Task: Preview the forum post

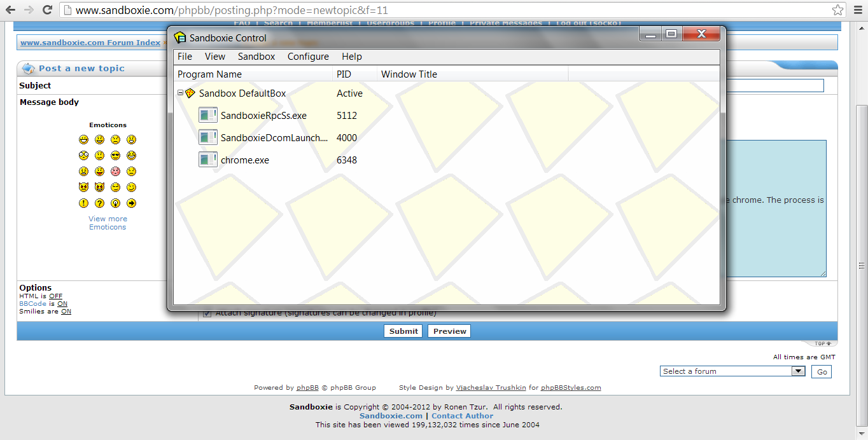Action: 450,331
